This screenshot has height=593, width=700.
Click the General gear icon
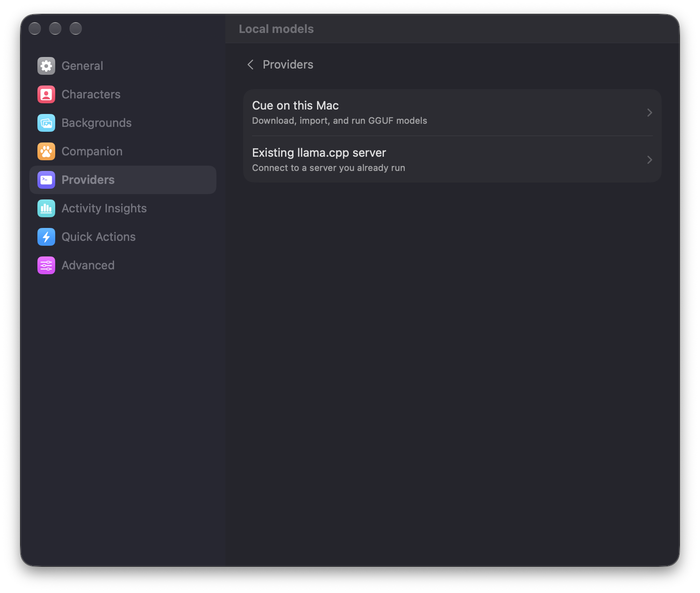[x=46, y=66]
